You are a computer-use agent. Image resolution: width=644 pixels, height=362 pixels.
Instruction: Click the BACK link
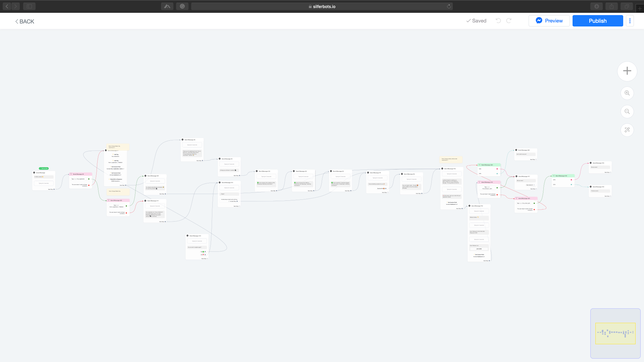[x=24, y=21]
